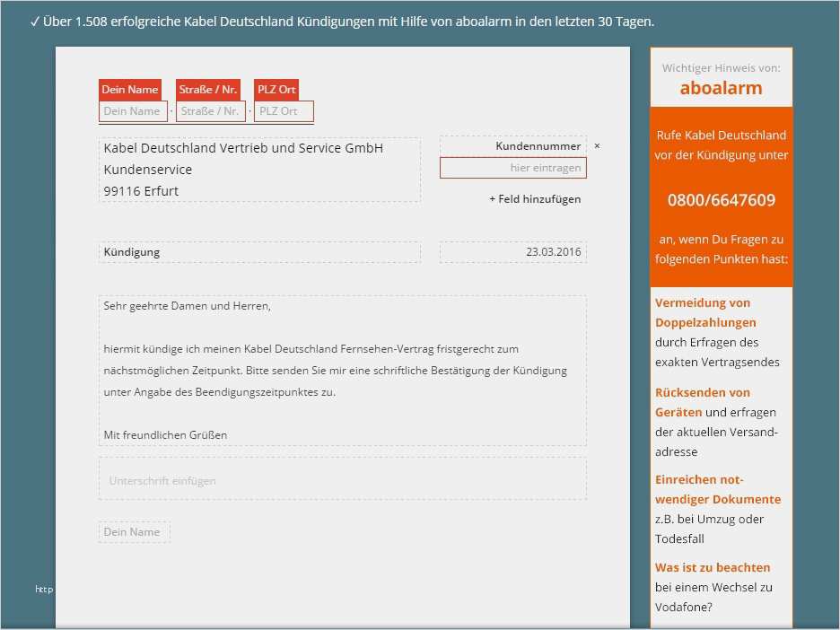Click the bottom Dein Name field under signature
The width and height of the screenshot is (840, 630).
[x=133, y=532]
